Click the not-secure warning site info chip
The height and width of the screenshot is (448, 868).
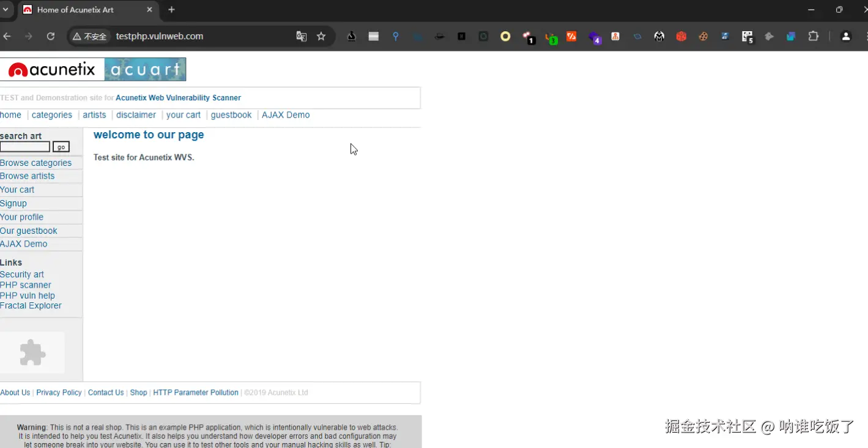click(90, 36)
